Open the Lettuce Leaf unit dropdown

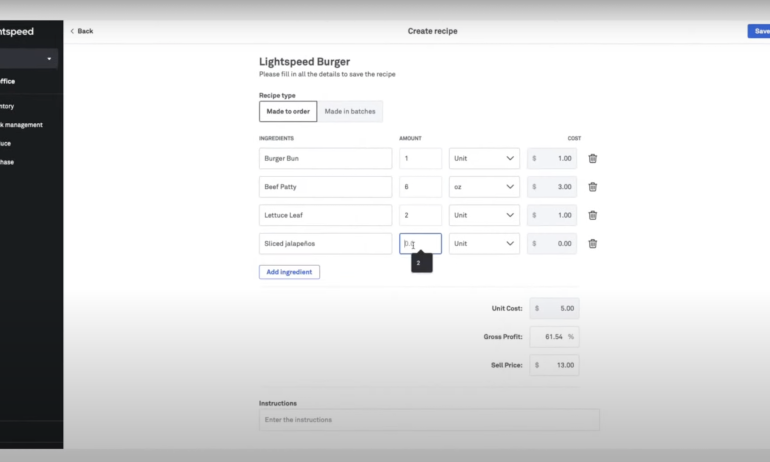pyautogui.click(x=484, y=215)
